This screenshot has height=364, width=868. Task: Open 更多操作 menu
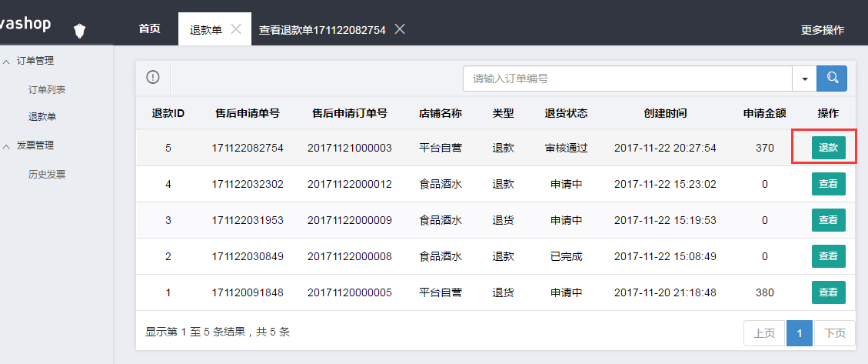pos(823,30)
